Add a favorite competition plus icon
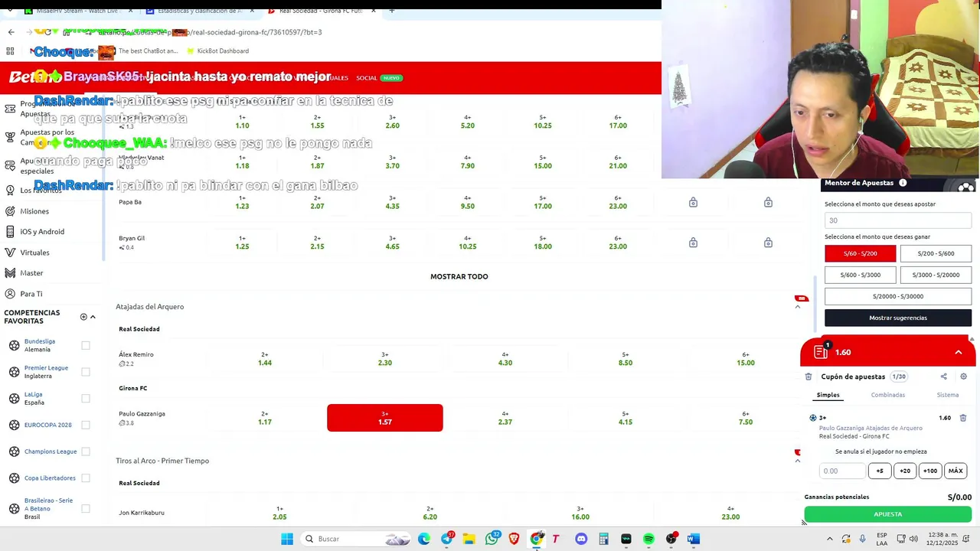The width and height of the screenshot is (980, 551). (x=83, y=317)
